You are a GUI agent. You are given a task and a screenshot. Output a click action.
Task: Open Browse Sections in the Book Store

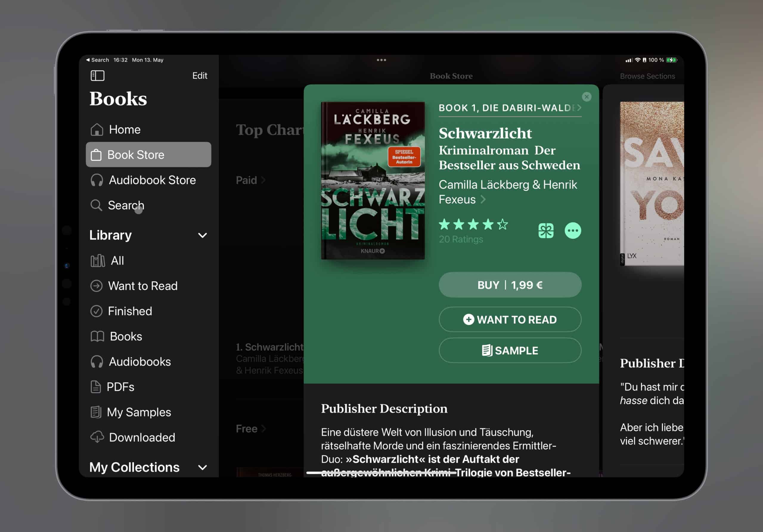(647, 76)
